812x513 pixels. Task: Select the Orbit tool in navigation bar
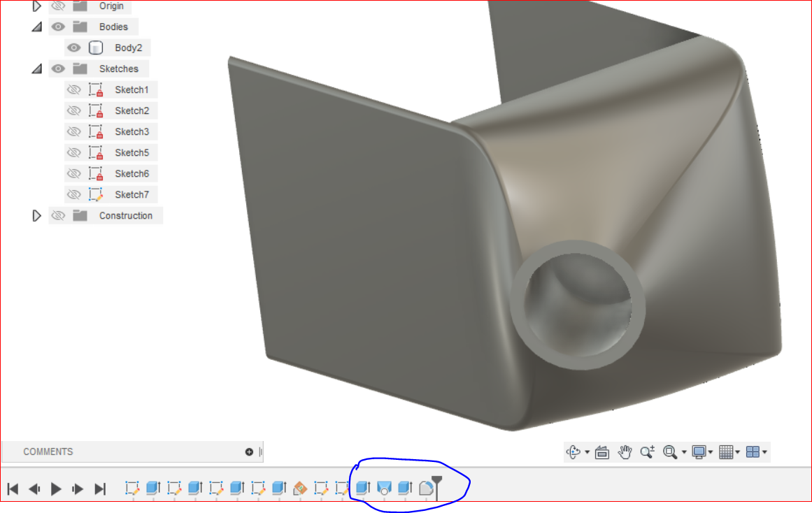pos(573,452)
